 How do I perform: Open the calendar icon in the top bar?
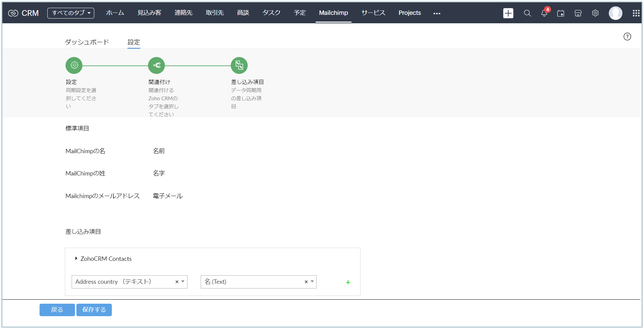coord(561,13)
